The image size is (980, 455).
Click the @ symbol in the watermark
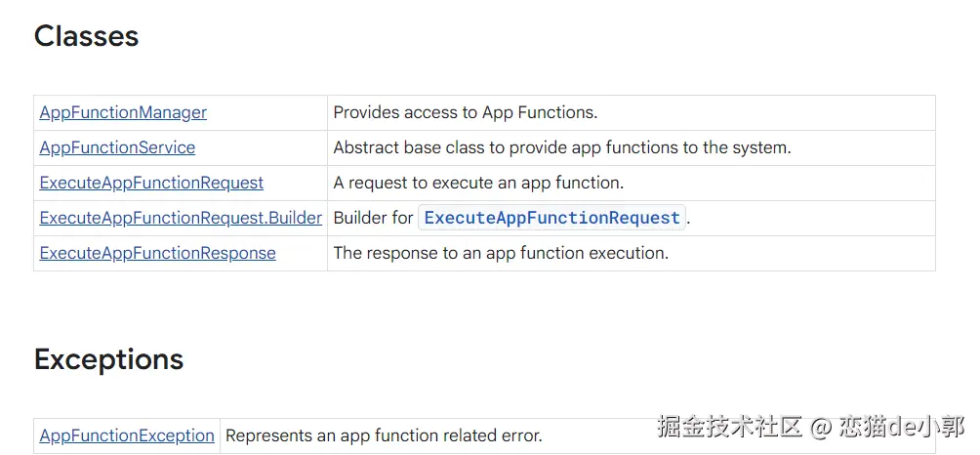pos(822,427)
